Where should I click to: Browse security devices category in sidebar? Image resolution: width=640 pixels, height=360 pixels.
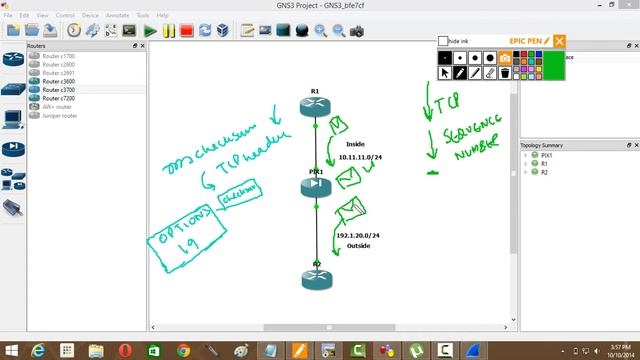coord(13,149)
